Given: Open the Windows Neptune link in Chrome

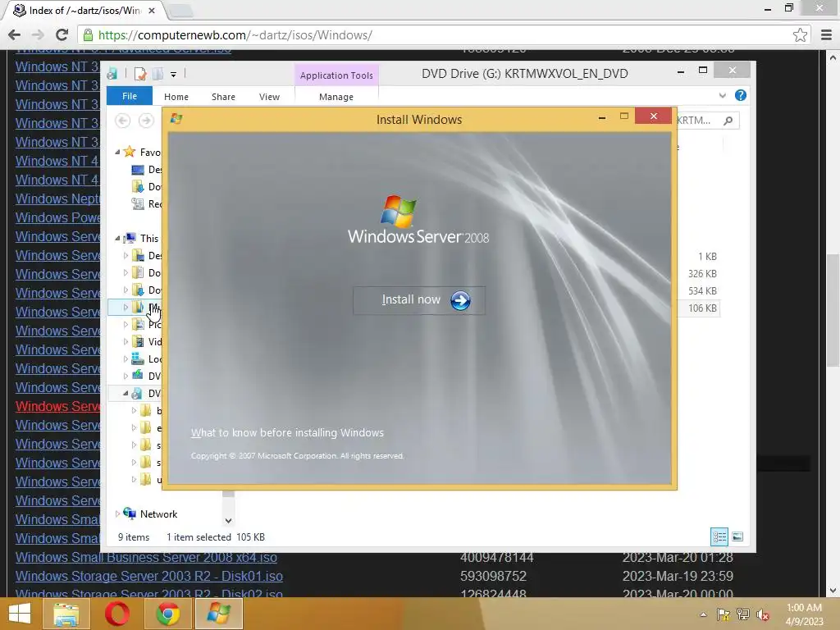Looking at the screenshot, I should pos(58,199).
